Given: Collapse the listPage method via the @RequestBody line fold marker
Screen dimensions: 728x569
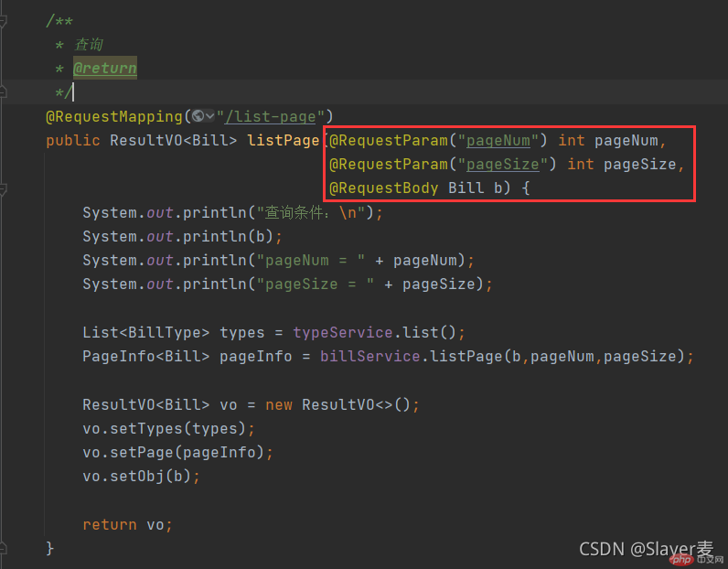Looking at the screenshot, I should [x=3, y=188].
